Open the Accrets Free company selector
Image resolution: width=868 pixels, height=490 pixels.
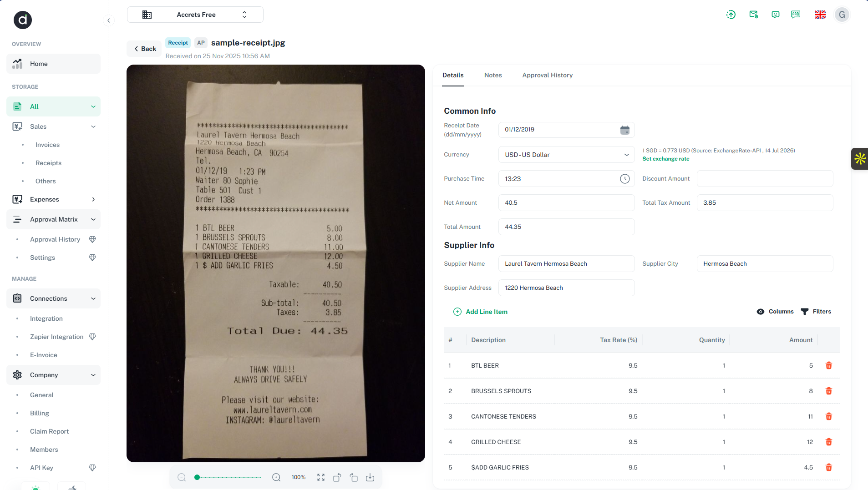tap(195, 15)
